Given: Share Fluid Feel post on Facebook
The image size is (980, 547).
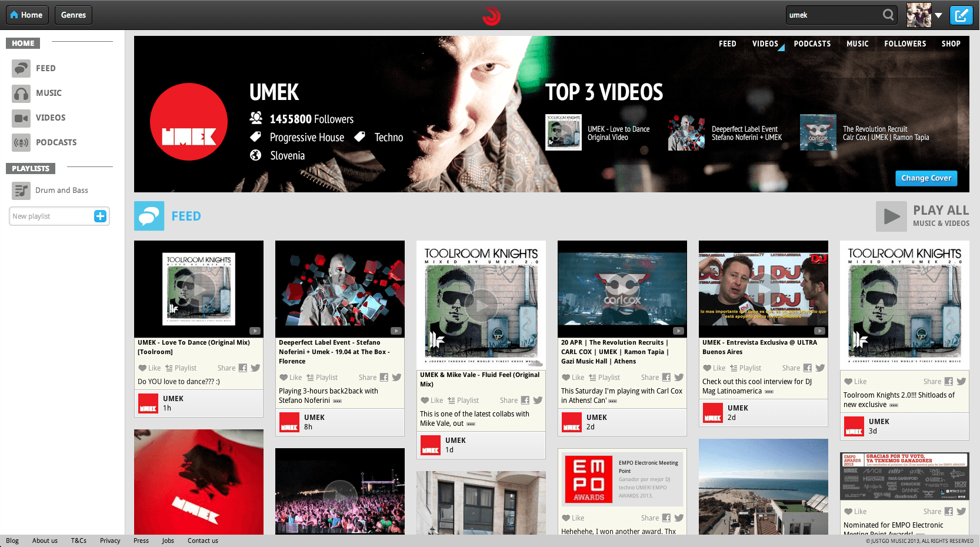Looking at the screenshot, I should pos(525,401).
